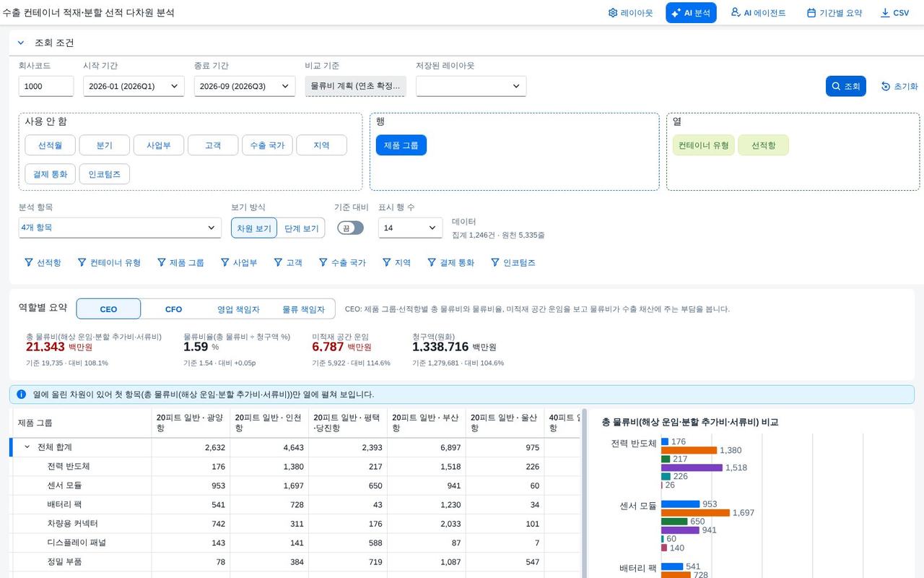The width and height of the screenshot is (924, 578).
Task: Open the 지역 filter funnel icon
Action: click(386, 262)
